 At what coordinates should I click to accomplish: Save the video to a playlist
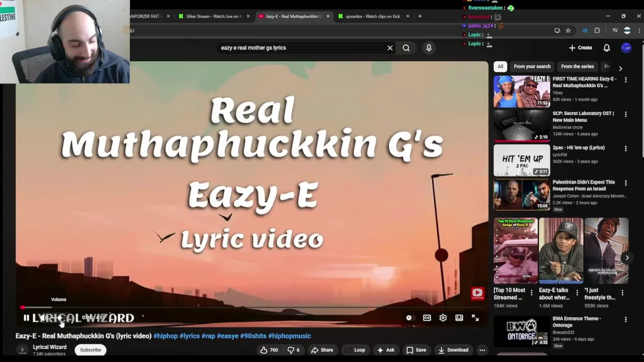click(417, 350)
